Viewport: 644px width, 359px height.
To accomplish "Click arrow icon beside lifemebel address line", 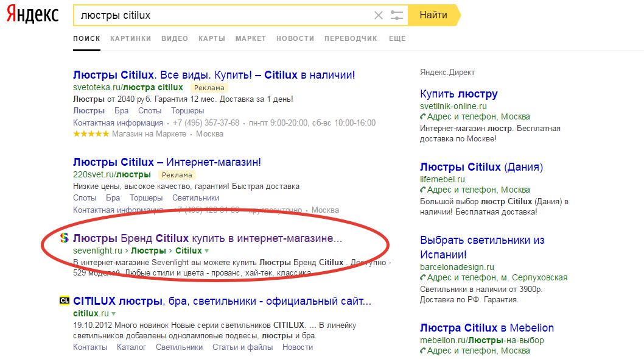I will click(x=423, y=190).
